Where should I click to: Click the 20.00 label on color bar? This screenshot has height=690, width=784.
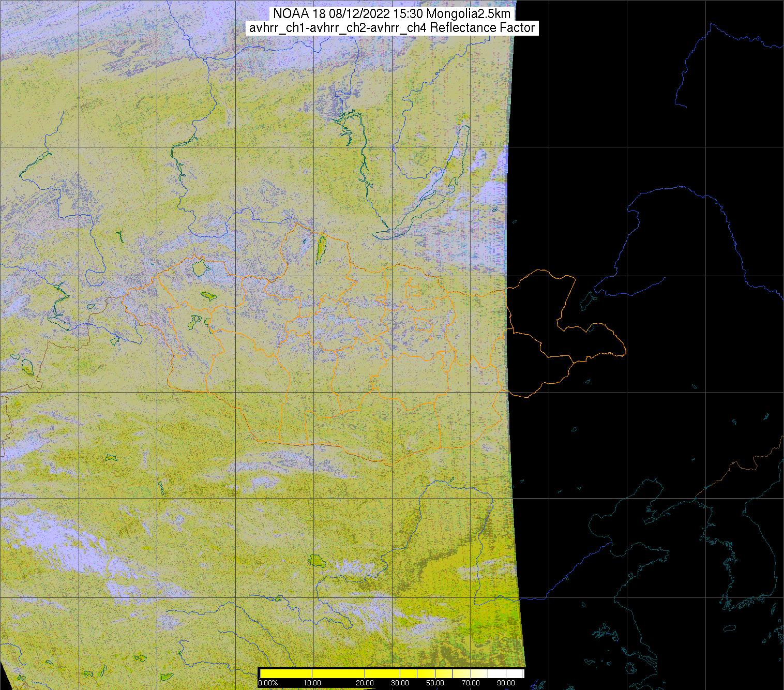(365, 684)
